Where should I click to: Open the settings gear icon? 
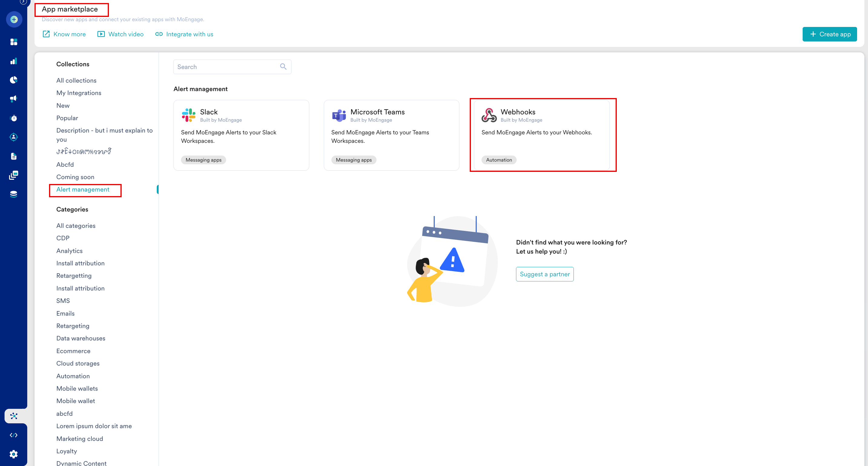click(x=14, y=454)
